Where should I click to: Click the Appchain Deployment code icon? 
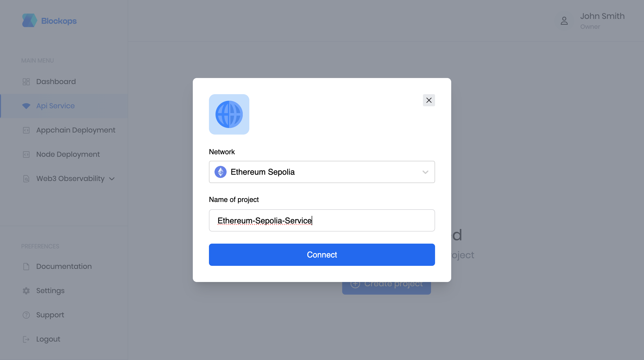26,130
